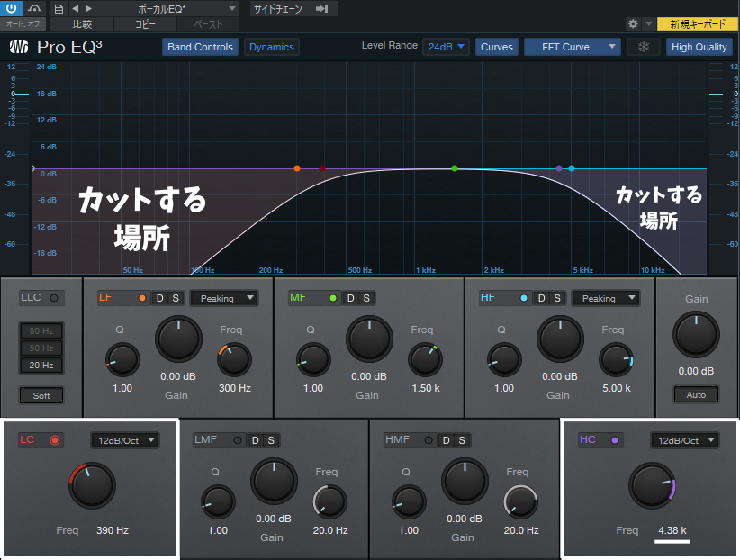Click the LF band D button
Viewport: 740px width, 560px height.
(160, 298)
